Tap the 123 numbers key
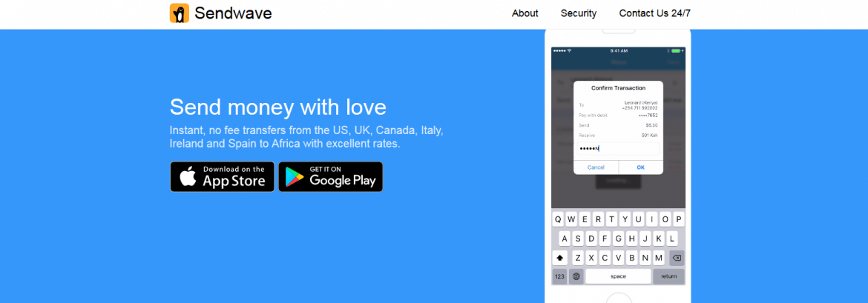868x303 pixels. [559, 276]
